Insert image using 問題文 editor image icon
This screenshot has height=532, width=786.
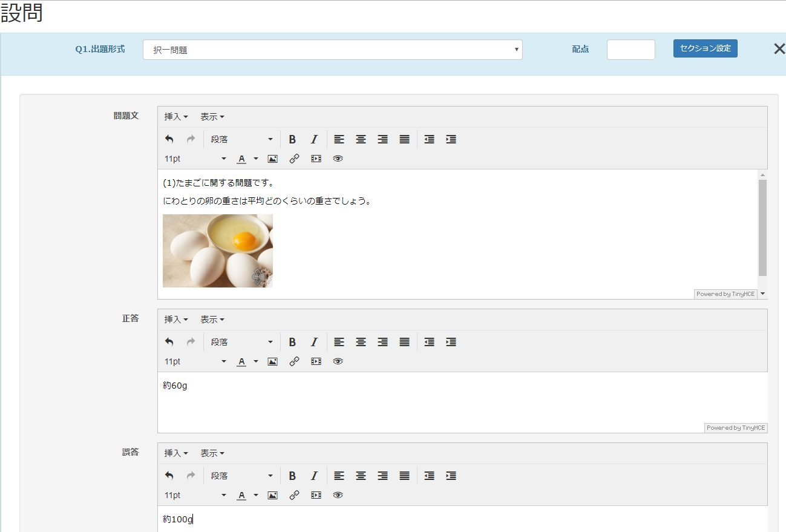coord(273,159)
